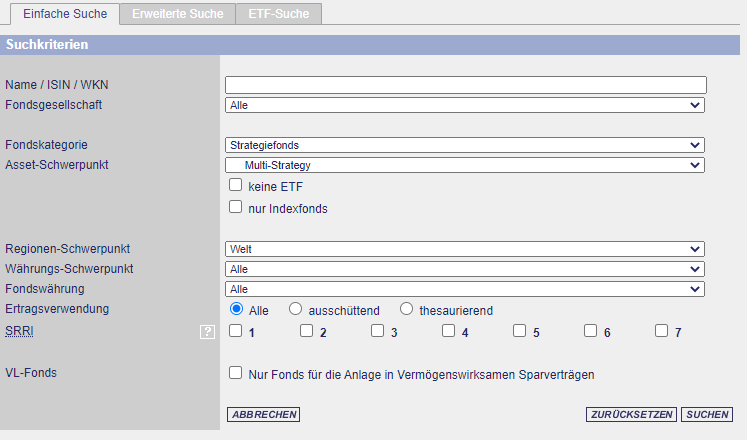747x440 pixels.
Task: Click the Name / ISIN / WKN input field
Action: pos(465,85)
